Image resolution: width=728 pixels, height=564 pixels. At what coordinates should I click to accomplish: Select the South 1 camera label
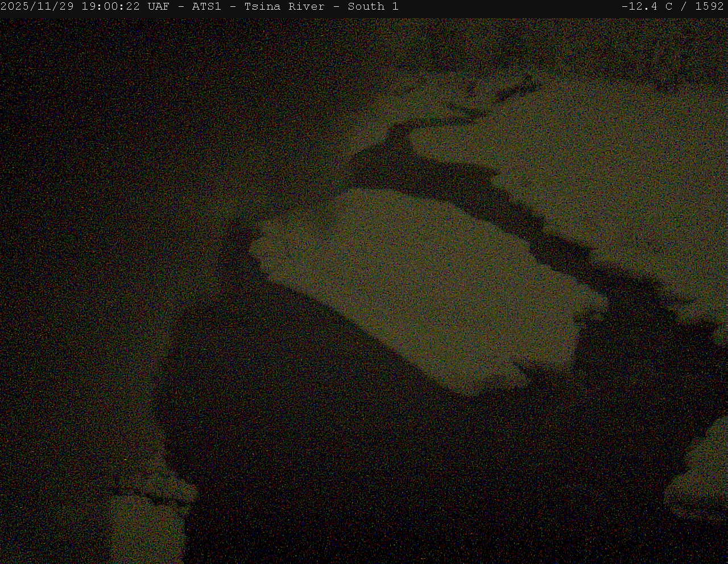[x=373, y=7]
